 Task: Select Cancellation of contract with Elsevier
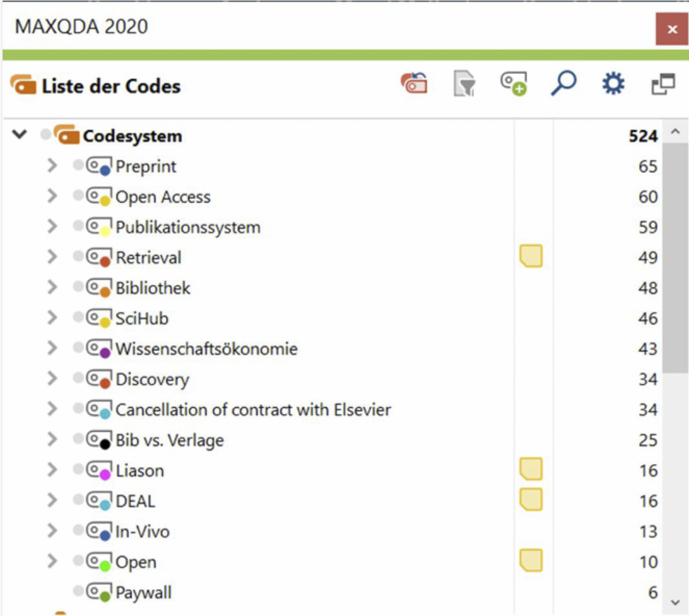click(x=253, y=409)
